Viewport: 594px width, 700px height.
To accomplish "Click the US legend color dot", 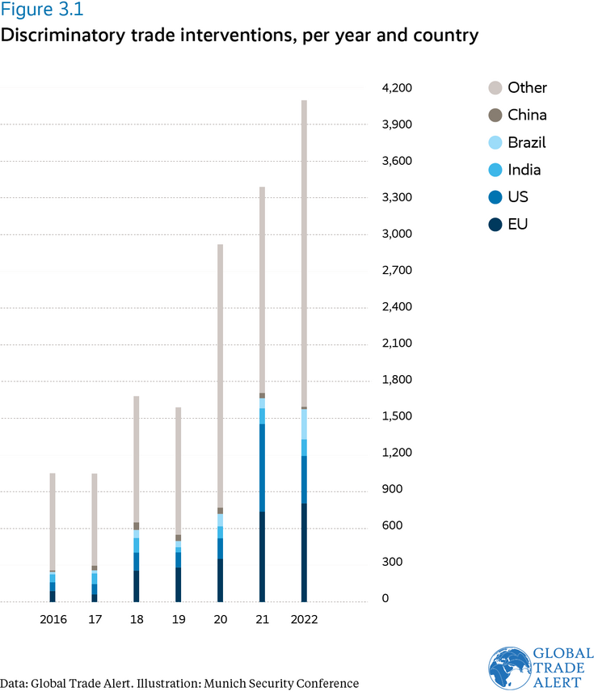I will (x=494, y=197).
